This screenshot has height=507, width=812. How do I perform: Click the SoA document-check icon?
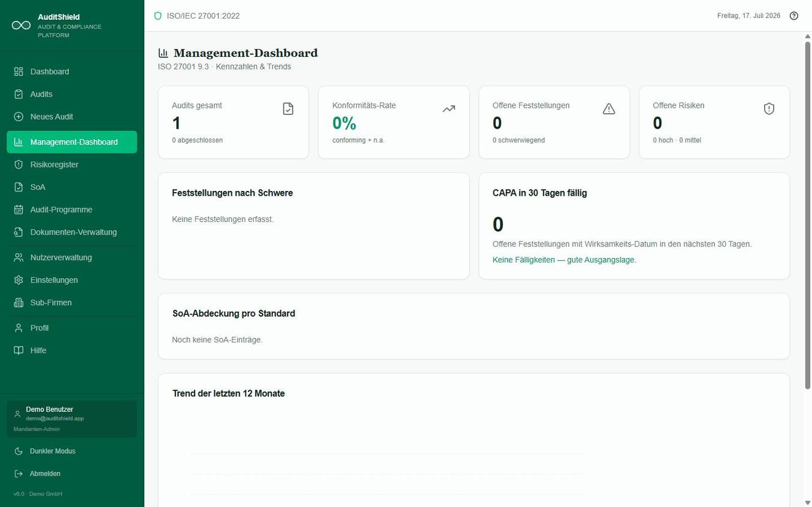tap(19, 187)
